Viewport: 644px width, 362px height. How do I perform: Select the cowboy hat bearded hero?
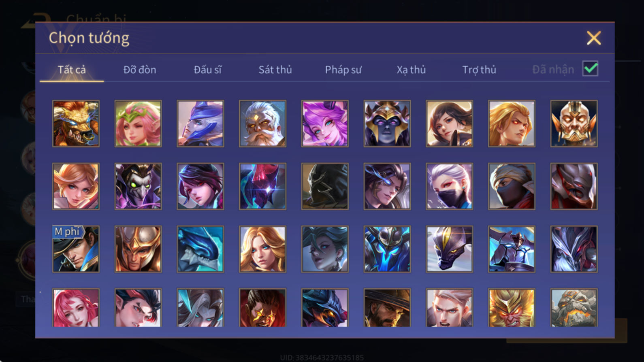point(387,308)
